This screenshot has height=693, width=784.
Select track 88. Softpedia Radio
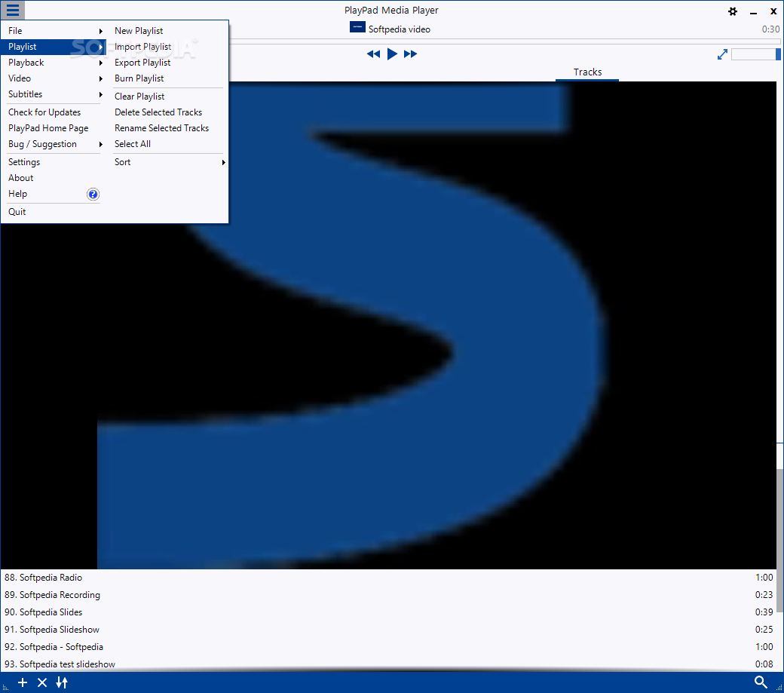point(388,578)
